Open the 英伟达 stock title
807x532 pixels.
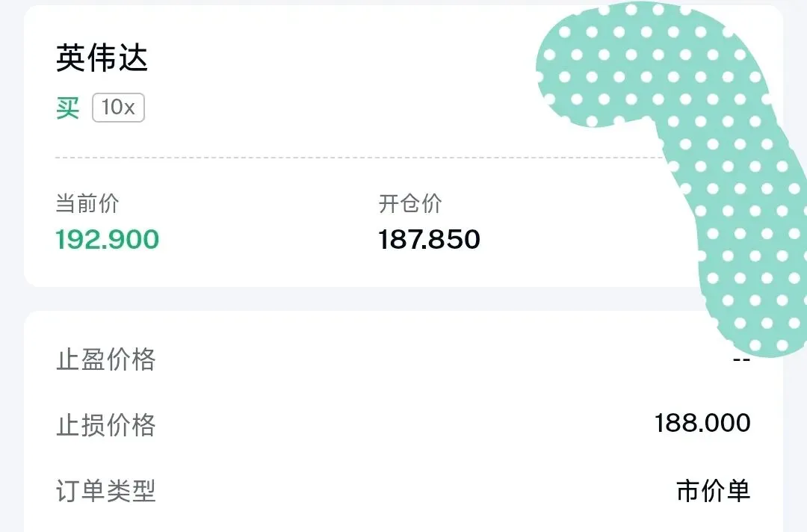point(102,59)
